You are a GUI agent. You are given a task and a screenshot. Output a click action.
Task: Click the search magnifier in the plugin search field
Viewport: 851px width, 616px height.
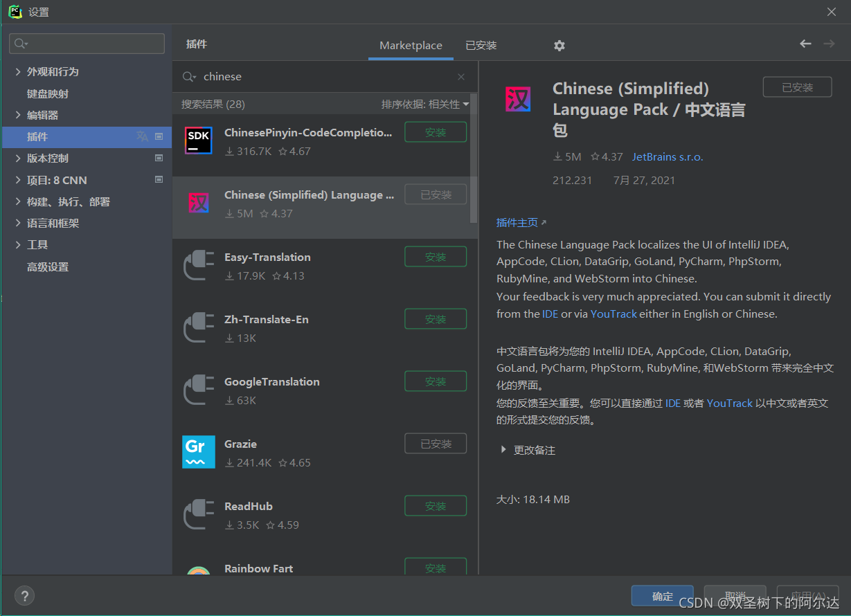[x=189, y=77]
